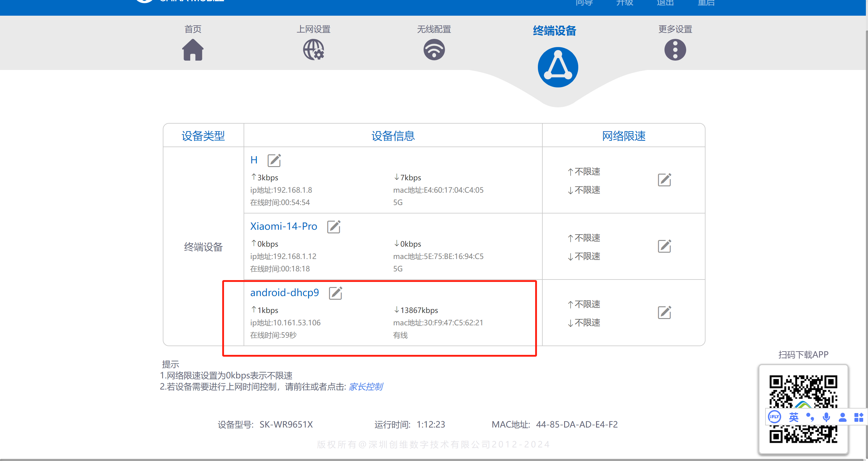
Task: Open iFLY user account icon
Action: coord(842,417)
